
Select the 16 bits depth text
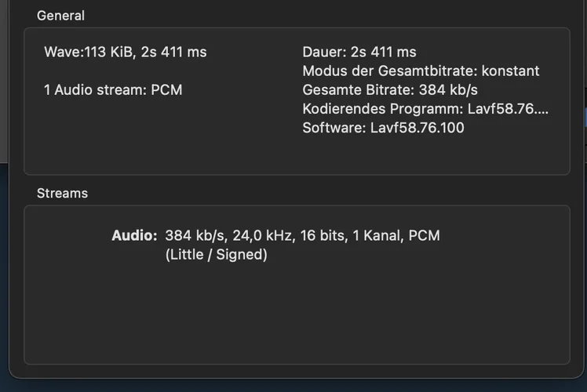pos(323,236)
